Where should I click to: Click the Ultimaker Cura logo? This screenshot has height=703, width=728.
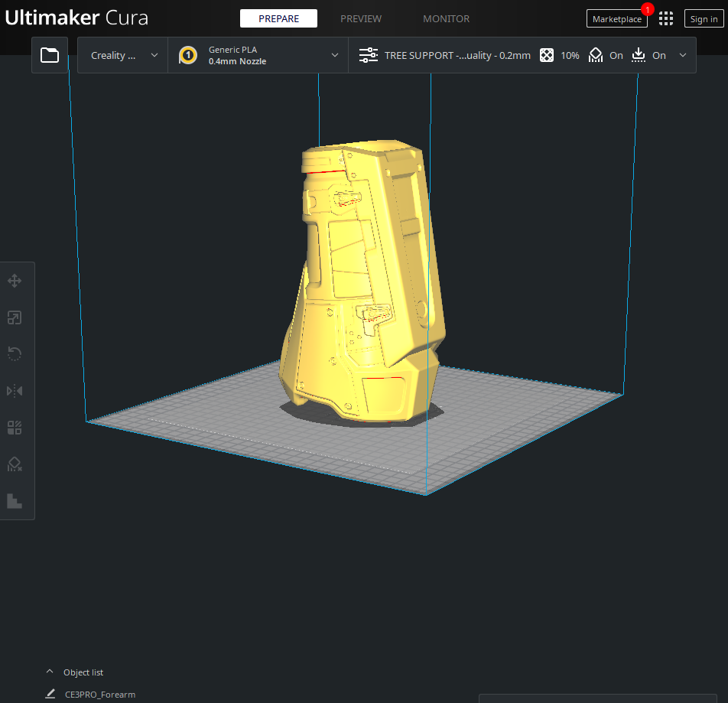tap(76, 18)
